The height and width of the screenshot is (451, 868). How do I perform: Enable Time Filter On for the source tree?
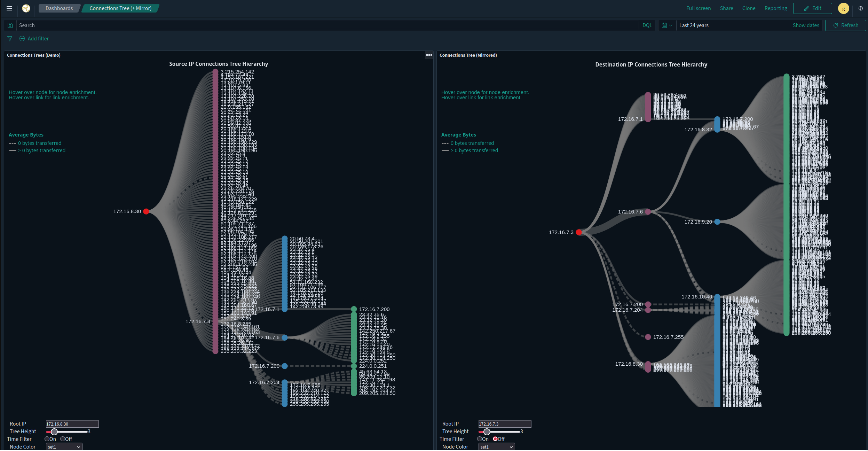pos(47,439)
